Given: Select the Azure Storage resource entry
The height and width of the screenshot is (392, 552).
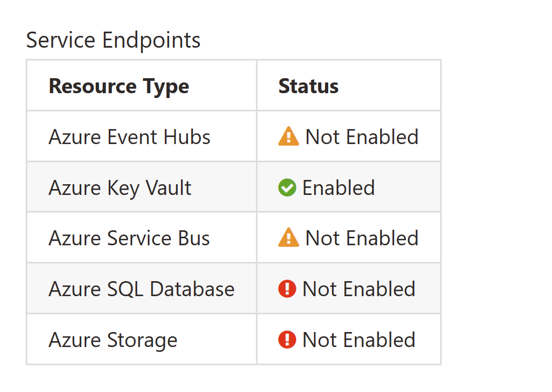Looking at the screenshot, I should coord(113,340).
